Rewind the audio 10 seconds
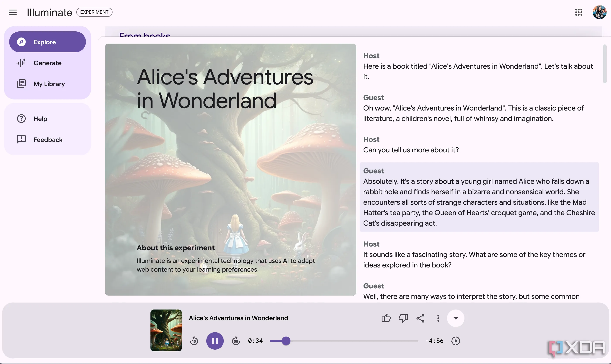611x364 pixels. [194, 341]
